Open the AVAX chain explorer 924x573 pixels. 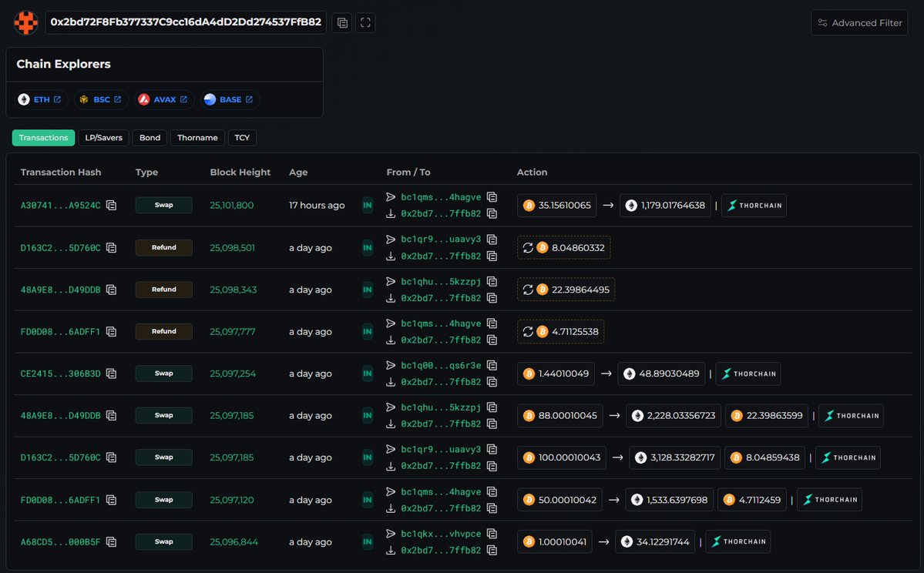pos(163,100)
